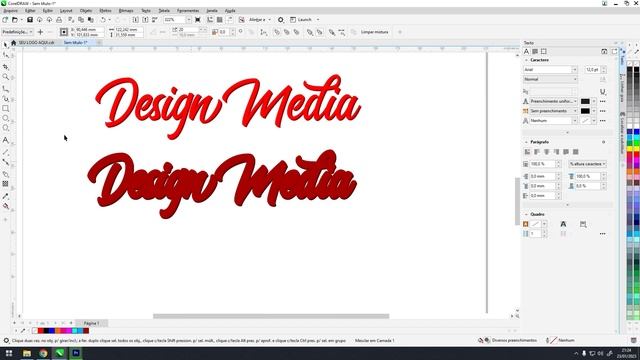Viewport: 640px width, 360px height.
Task: Open the Objeto menu
Action: click(86, 11)
